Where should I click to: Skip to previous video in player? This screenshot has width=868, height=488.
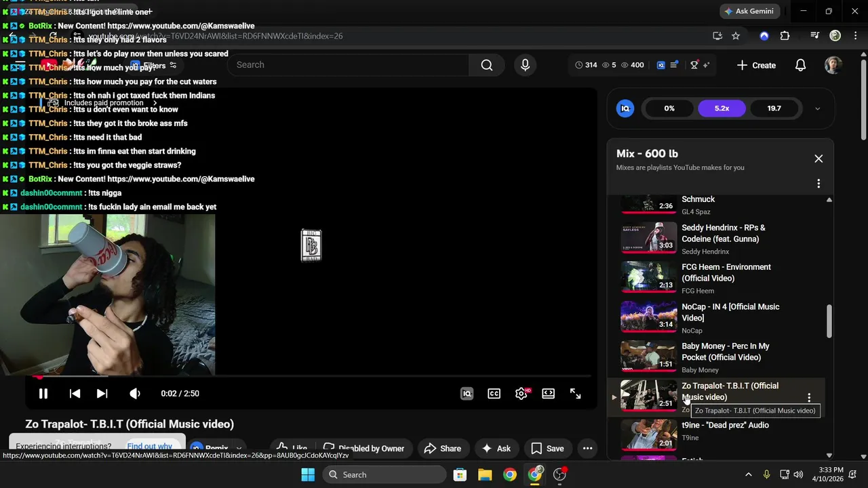[75, 394]
